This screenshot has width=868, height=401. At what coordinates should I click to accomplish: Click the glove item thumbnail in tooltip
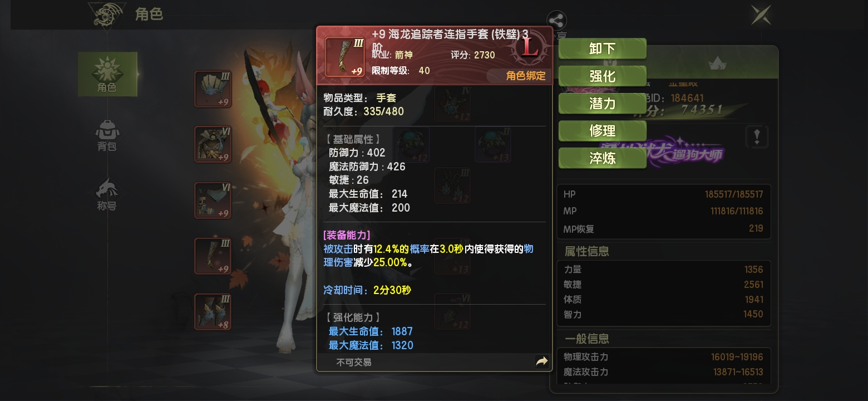click(345, 56)
